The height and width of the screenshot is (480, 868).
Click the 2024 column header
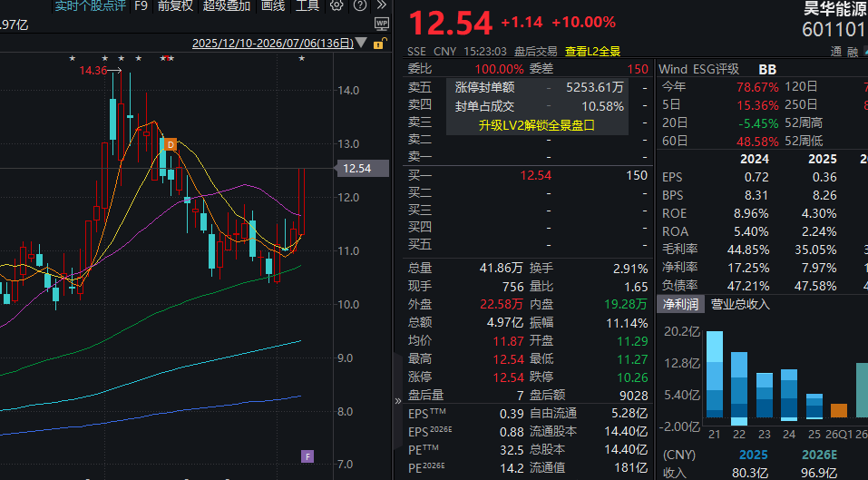pos(755,159)
